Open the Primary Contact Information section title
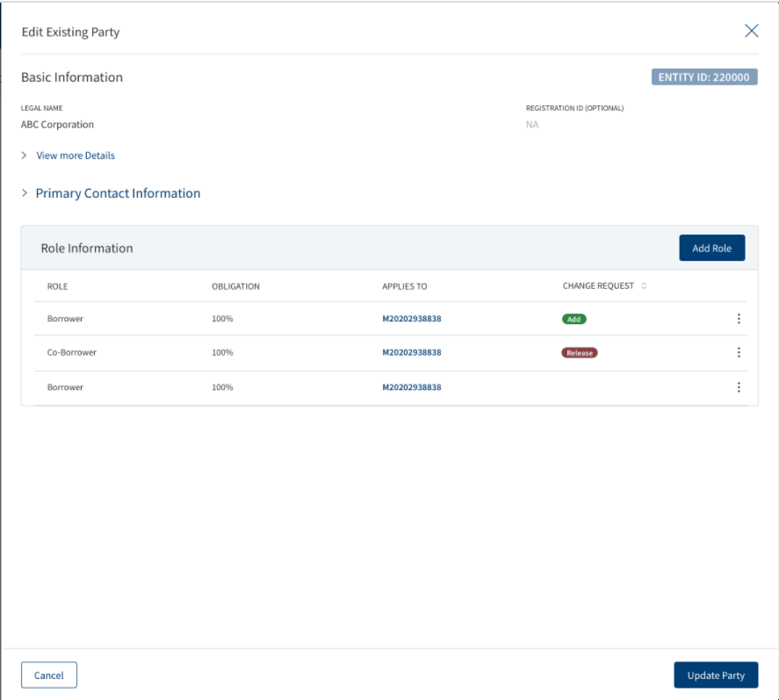The height and width of the screenshot is (700, 779). (118, 193)
